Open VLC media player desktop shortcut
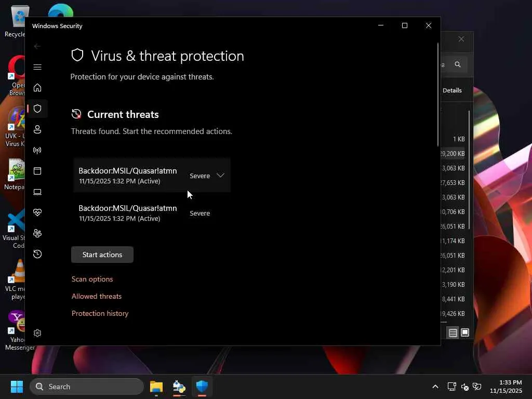Viewport: 532px width, 399px height. pos(15,280)
